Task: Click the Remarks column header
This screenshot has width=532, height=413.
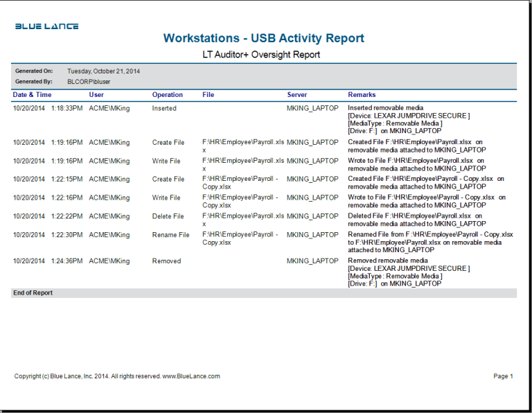Action: click(x=362, y=95)
